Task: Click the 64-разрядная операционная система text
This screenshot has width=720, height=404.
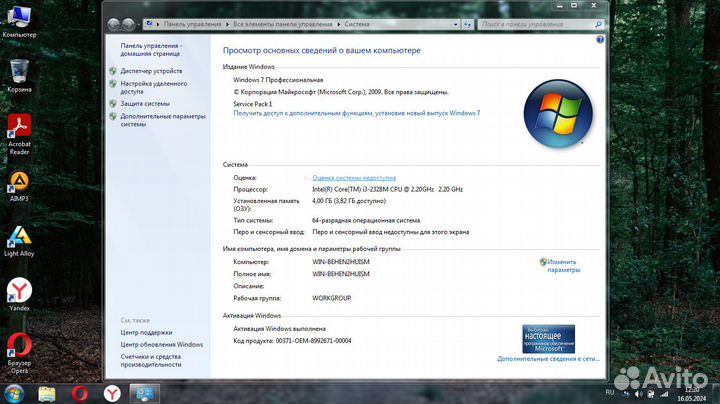Action: pyautogui.click(x=366, y=220)
